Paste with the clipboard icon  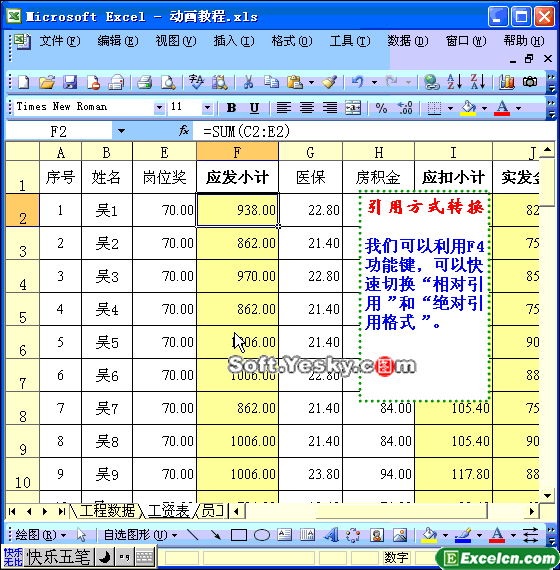point(295,82)
